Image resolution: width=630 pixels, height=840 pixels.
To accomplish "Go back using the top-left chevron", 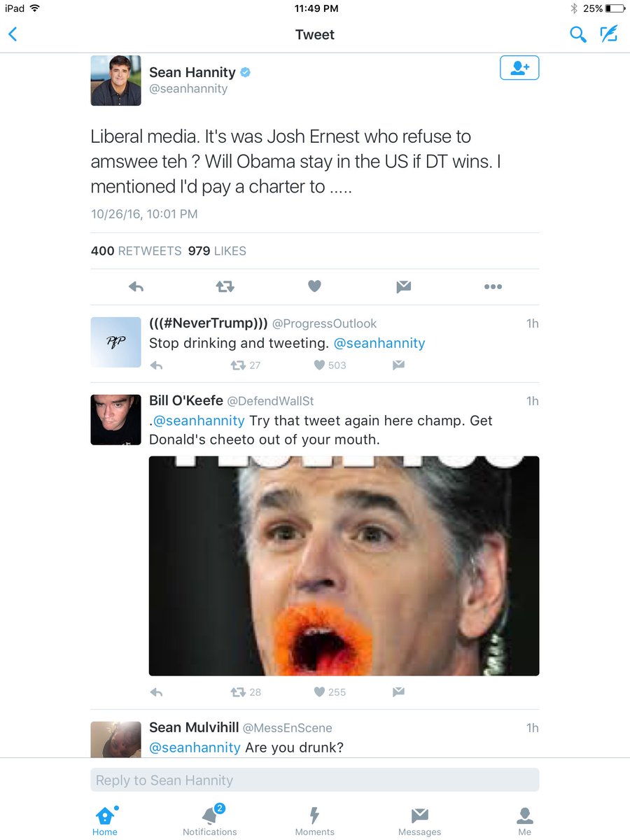I will [x=13, y=34].
